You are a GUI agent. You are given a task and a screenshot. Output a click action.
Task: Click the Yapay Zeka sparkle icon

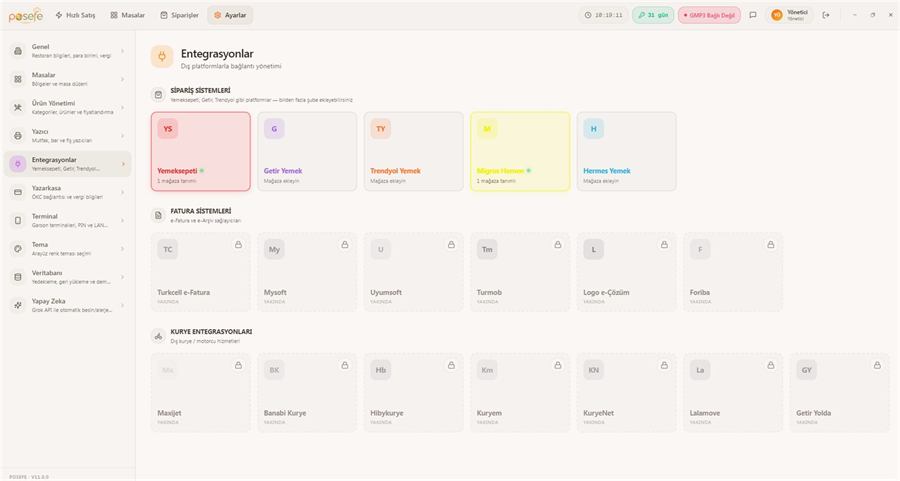18,305
